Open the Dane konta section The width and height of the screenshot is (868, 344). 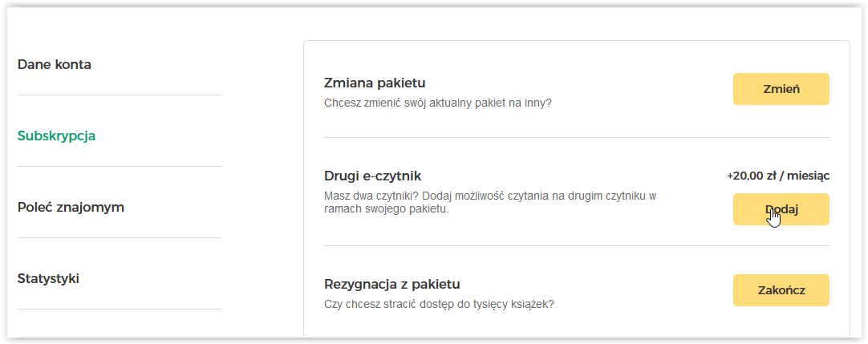[x=55, y=65]
